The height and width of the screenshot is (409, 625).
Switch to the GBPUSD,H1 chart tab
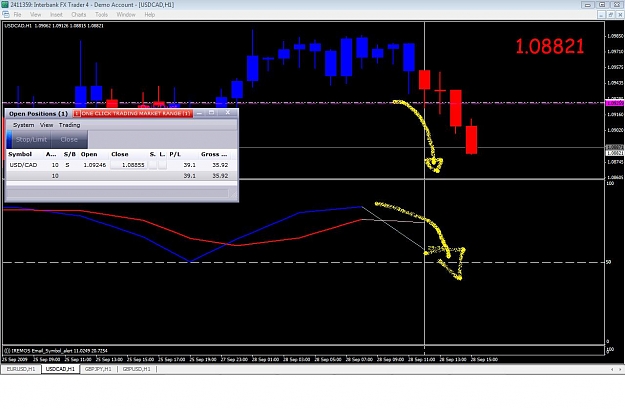(x=137, y=369)
